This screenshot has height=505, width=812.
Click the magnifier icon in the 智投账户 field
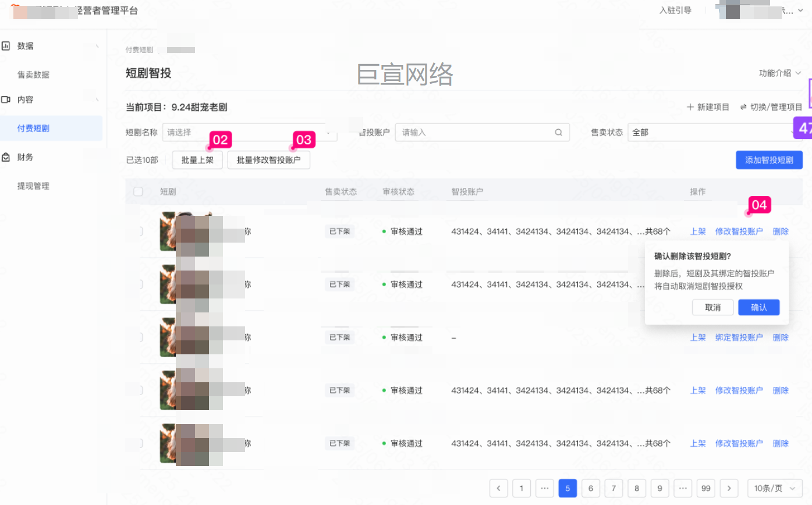click(558, 132)
